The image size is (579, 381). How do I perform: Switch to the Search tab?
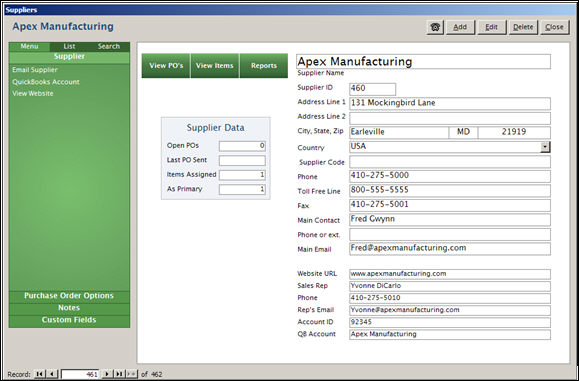click(x=109, y=47)
